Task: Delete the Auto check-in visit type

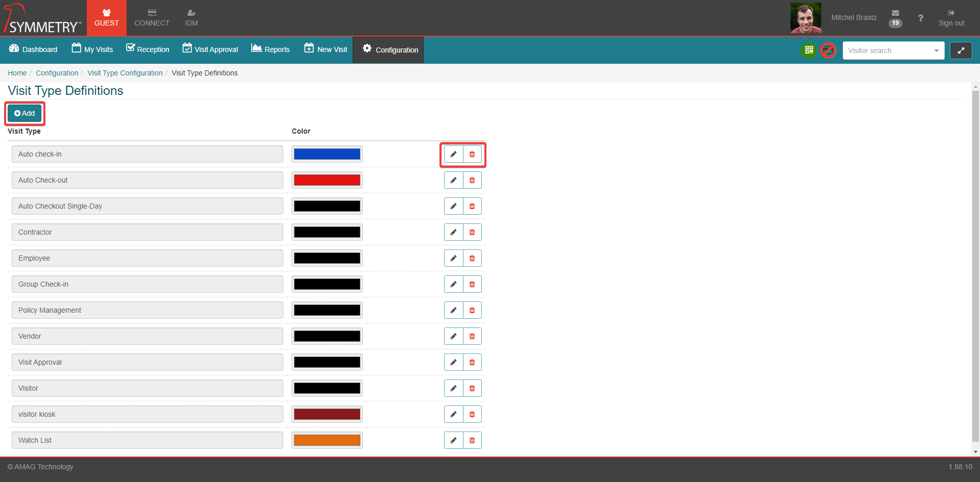Action: tap(472, 154)
